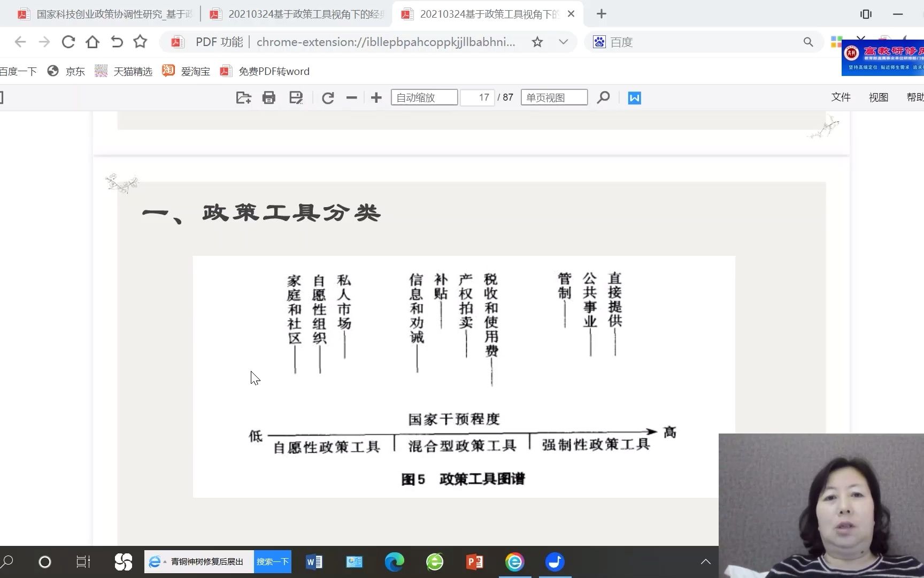The width and height of the screenshot is (924, 578).
Task: Click the 国家干预程度 axis label
Action: 454,419
